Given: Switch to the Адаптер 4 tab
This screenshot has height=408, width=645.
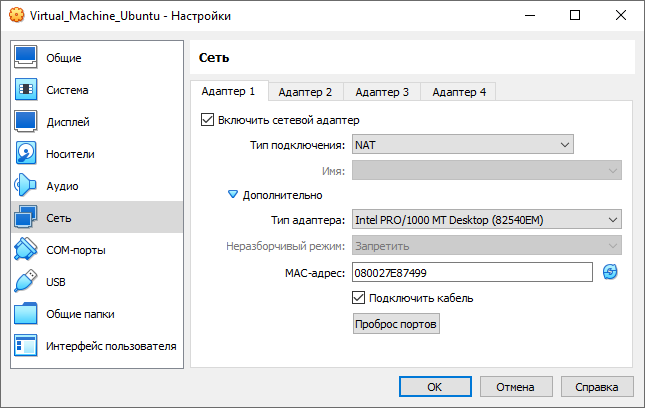Looking at the screenshot, I should point(459,92).
